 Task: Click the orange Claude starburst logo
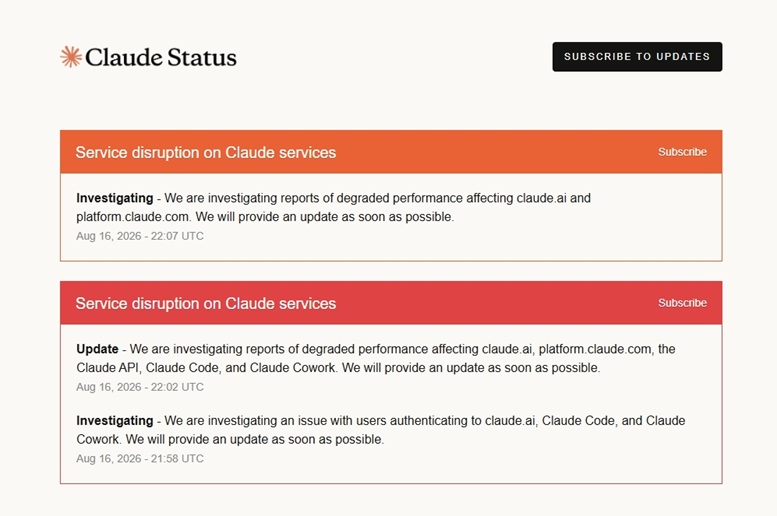coord(71,57)
